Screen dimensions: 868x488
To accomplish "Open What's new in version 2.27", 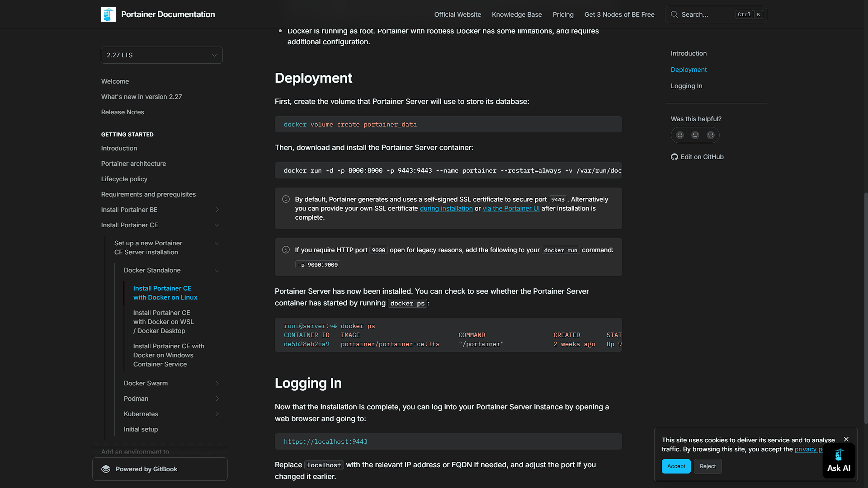I will [142, 97].
